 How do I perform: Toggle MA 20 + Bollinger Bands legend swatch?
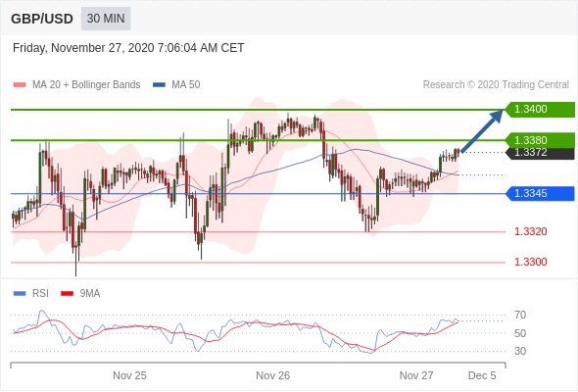tap(20, 85)
